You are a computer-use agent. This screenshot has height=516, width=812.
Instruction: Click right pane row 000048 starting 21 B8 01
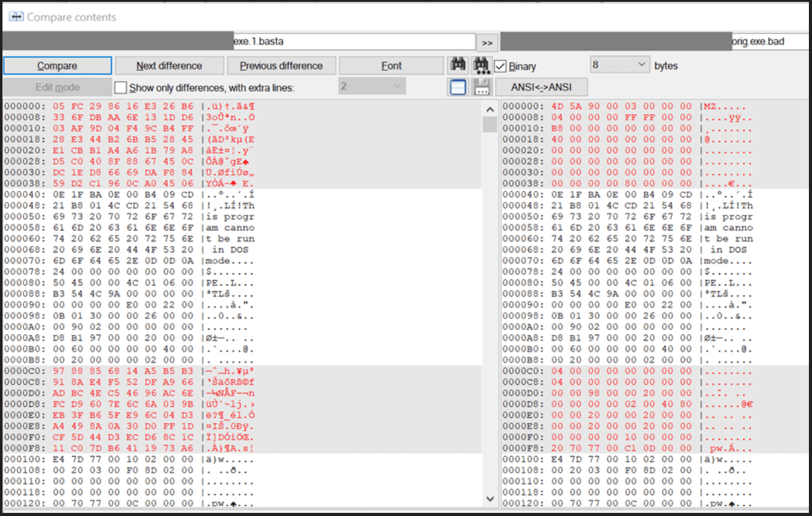(628, 206)
